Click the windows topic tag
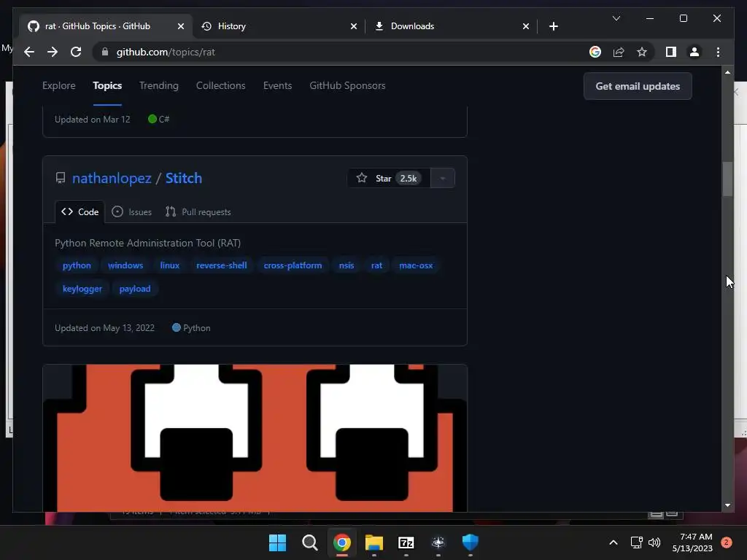747x560 pixels. click(125, 265)
